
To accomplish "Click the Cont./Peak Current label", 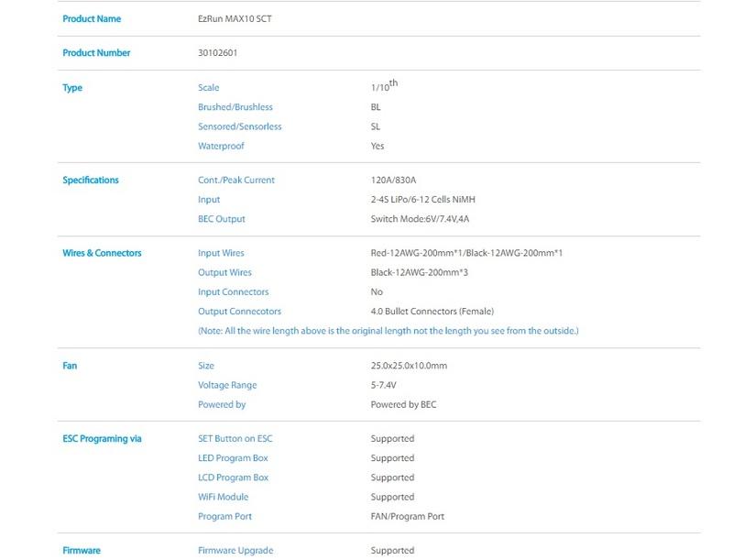I will click(x=235, y=181).
